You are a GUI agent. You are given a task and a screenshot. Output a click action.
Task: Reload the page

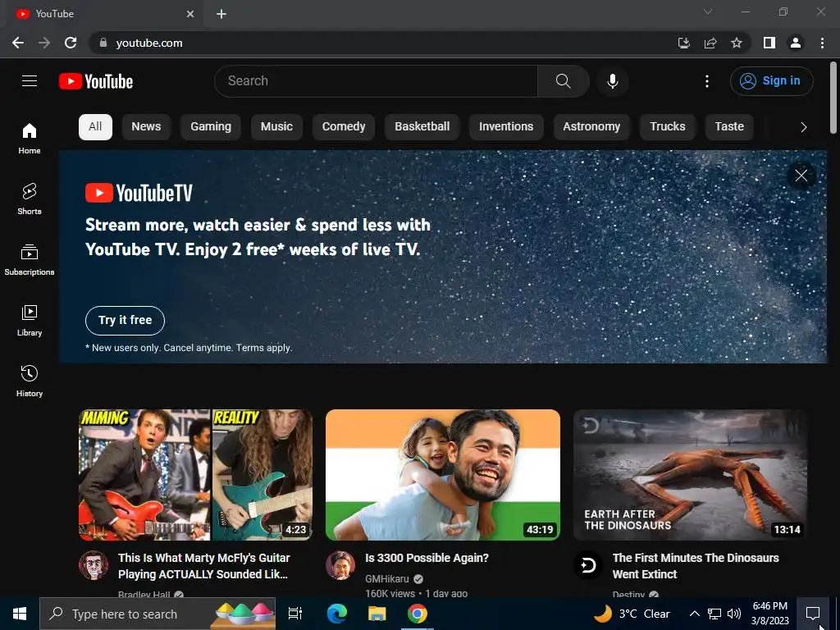point(71,43)
